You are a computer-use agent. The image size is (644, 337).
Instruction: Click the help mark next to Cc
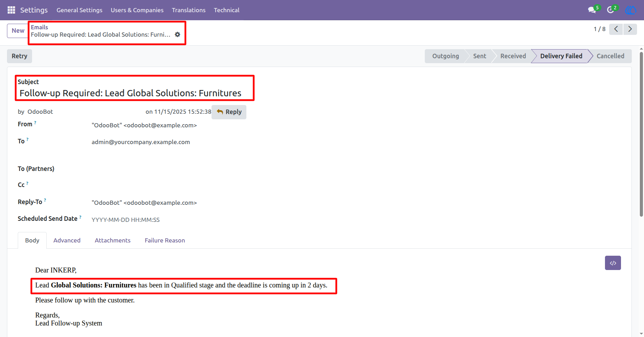[x=28, y=183]
